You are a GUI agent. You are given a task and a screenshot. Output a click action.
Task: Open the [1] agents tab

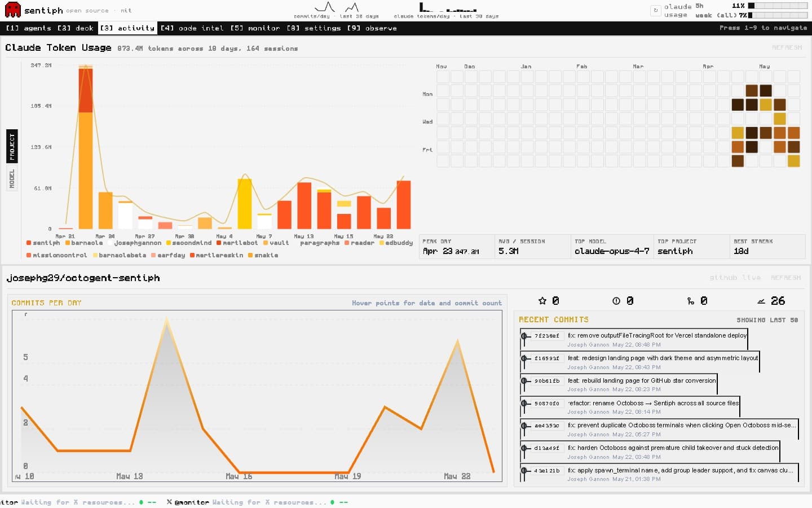coord(29,28)
